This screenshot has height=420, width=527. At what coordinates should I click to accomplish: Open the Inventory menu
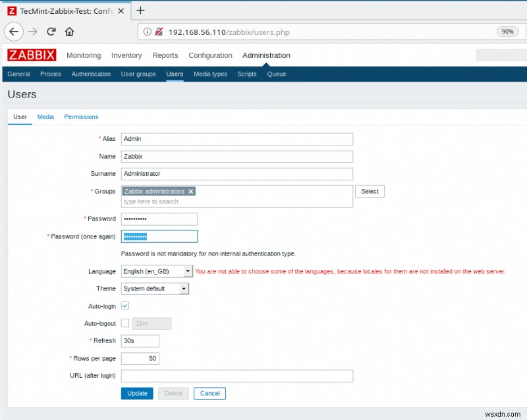tap(126, 55)
